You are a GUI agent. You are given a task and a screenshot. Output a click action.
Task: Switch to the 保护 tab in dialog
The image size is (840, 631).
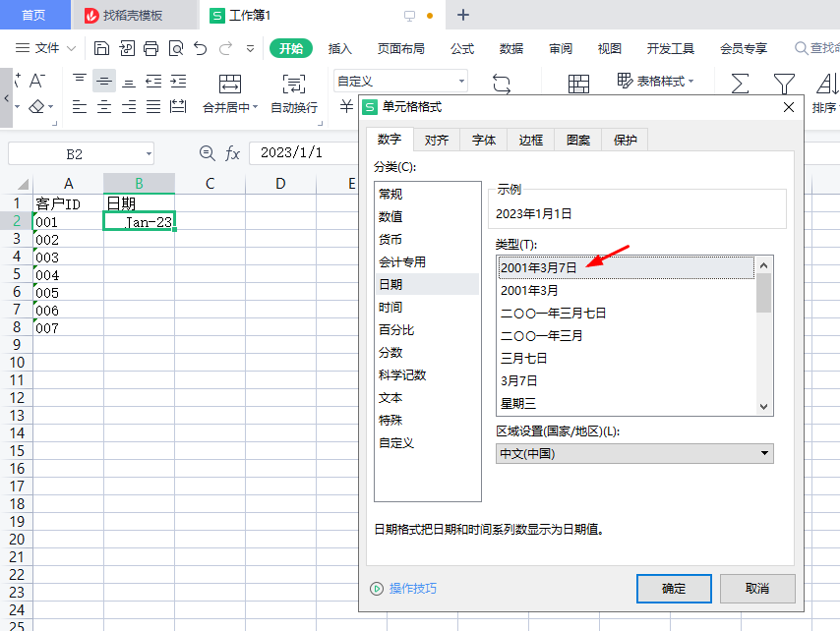click(626, 141)
